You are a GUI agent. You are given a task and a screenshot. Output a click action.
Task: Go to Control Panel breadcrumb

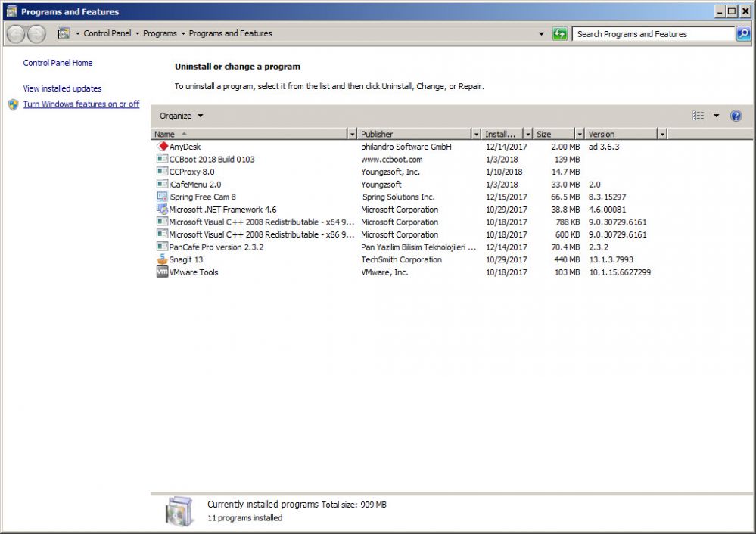(107, 33)
